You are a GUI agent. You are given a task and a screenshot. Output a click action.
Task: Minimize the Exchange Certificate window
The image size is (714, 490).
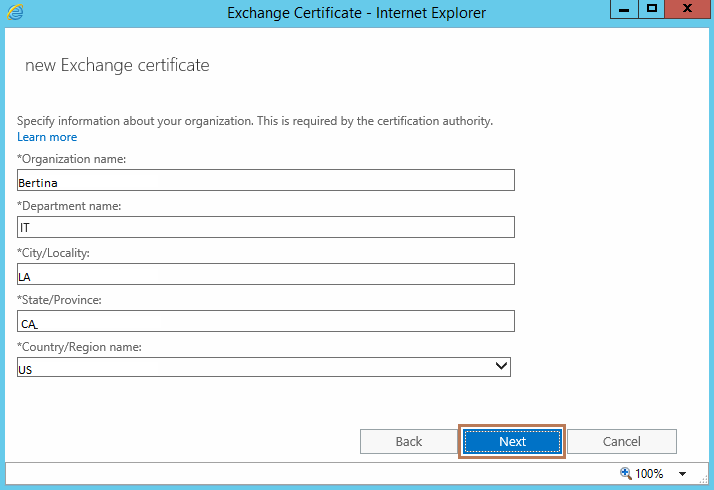pyautogui.click(x=624, y=10)
